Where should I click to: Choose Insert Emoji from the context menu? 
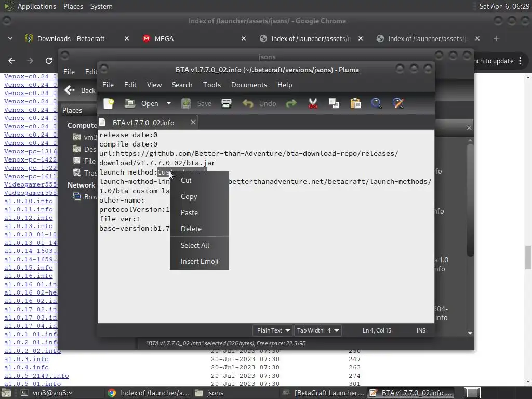(x=199, y=262)
